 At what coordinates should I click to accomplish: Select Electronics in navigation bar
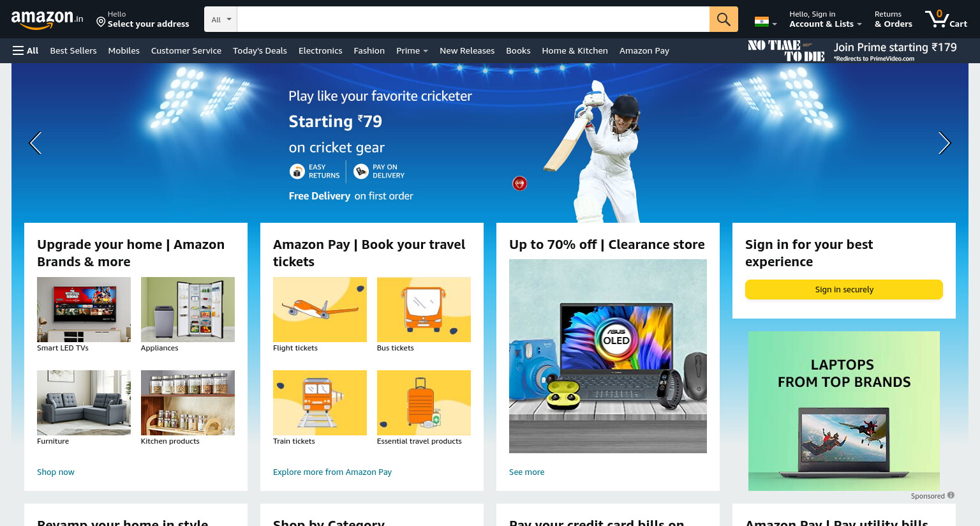(320, 50)
